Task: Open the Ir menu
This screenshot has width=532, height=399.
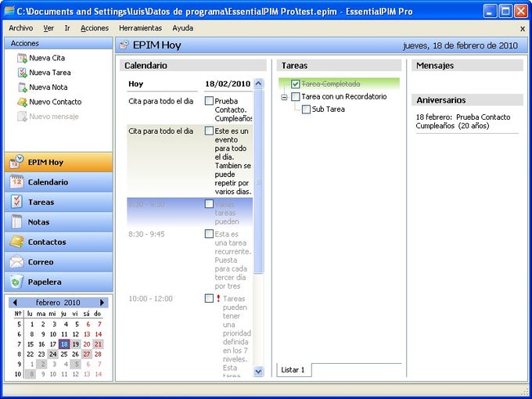Action: [x=67, y=28]
